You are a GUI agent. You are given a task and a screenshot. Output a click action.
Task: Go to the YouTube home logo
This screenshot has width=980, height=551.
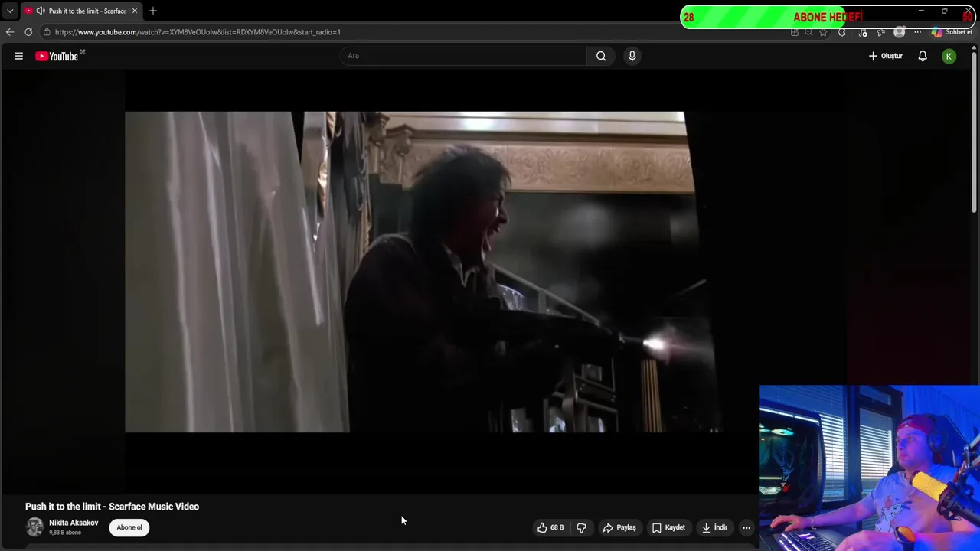pos(57,56)
